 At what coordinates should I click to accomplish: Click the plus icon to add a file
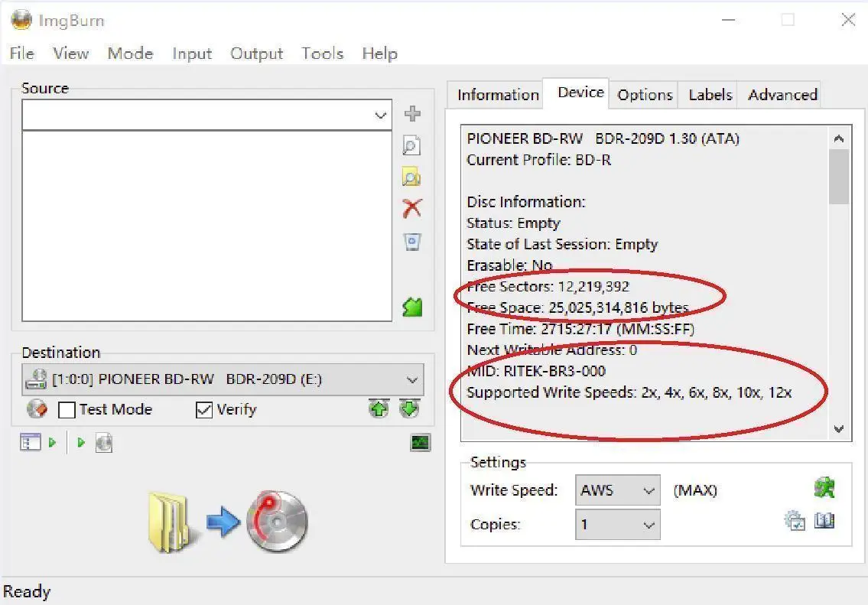[412, 113]
